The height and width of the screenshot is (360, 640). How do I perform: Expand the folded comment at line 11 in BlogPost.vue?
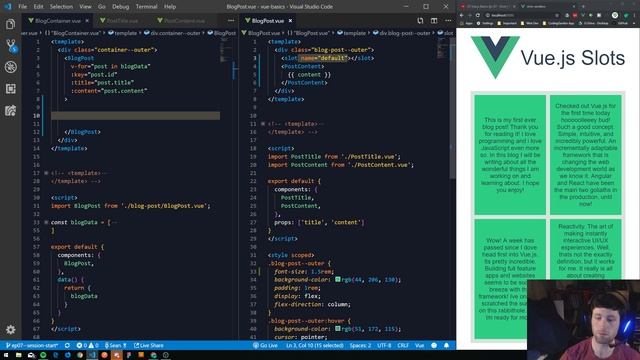point(263,124)
